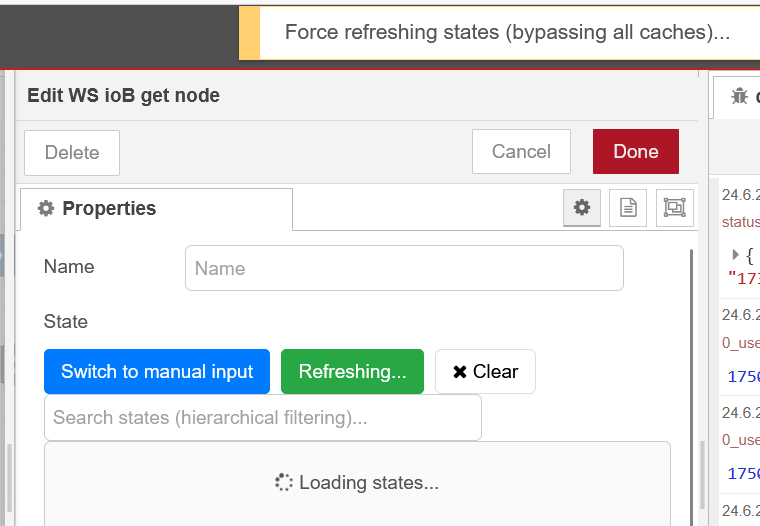This screenshot has width=760, height=526.
Task: Click the Force refreshing states notification
Action: [x=506, y=32]
